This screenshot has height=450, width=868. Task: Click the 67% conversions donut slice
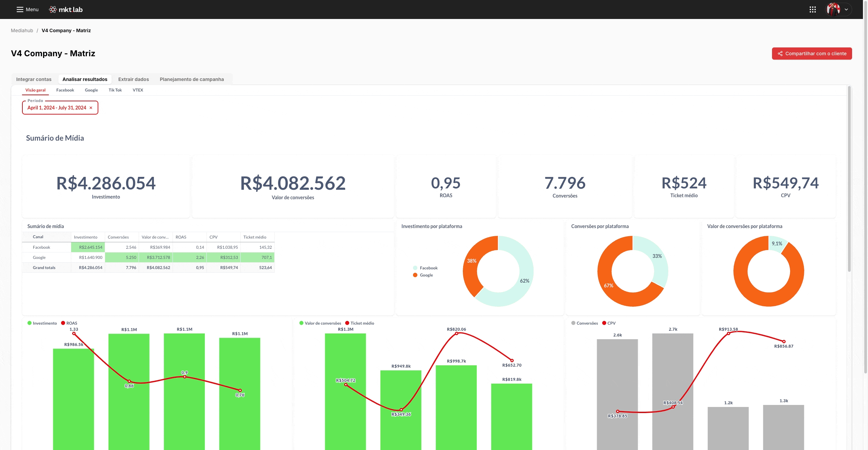coord(609,286)
